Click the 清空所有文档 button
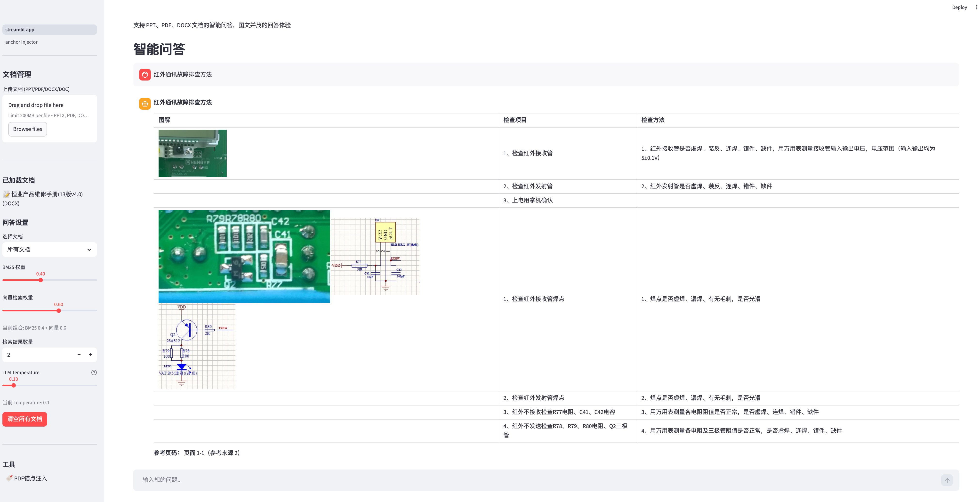Screen dimensions: 980x502 (x=25, y=419)
